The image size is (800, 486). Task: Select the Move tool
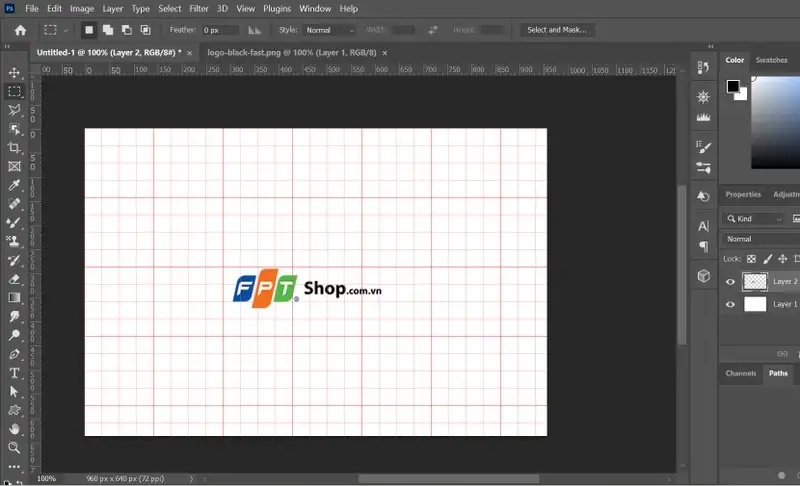coord(14,73)
